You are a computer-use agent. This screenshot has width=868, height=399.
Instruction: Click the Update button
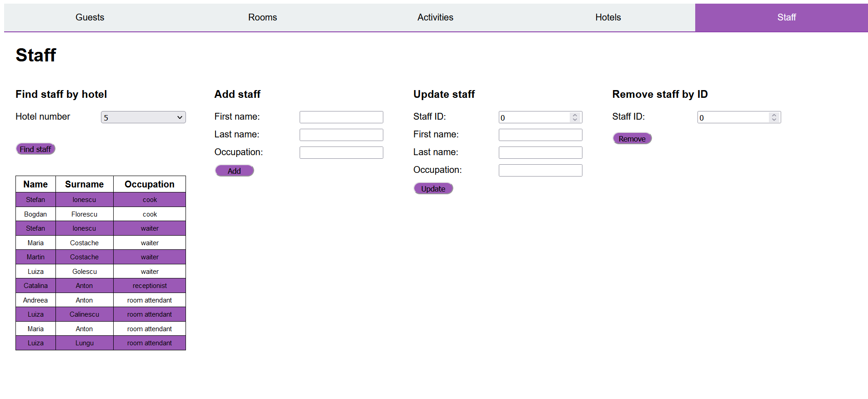coord(433,188)
